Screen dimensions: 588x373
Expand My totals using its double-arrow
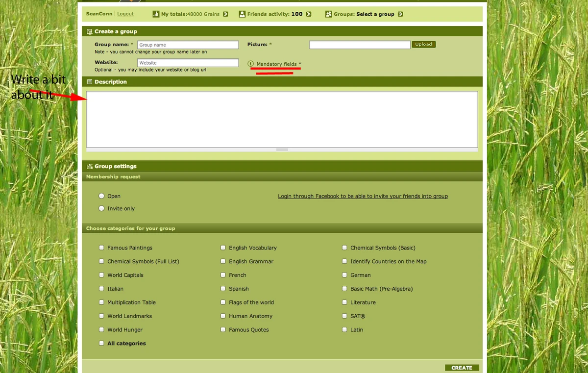coord(226,14)
